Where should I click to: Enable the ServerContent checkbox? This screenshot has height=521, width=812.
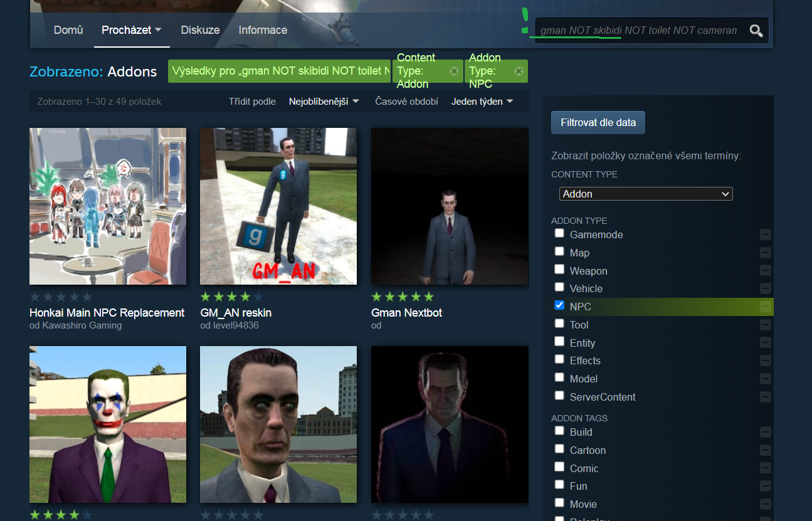(559, 396)
